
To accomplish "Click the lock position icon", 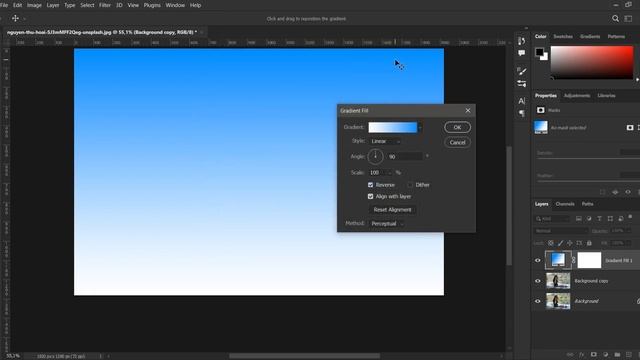I will (570, 243).
